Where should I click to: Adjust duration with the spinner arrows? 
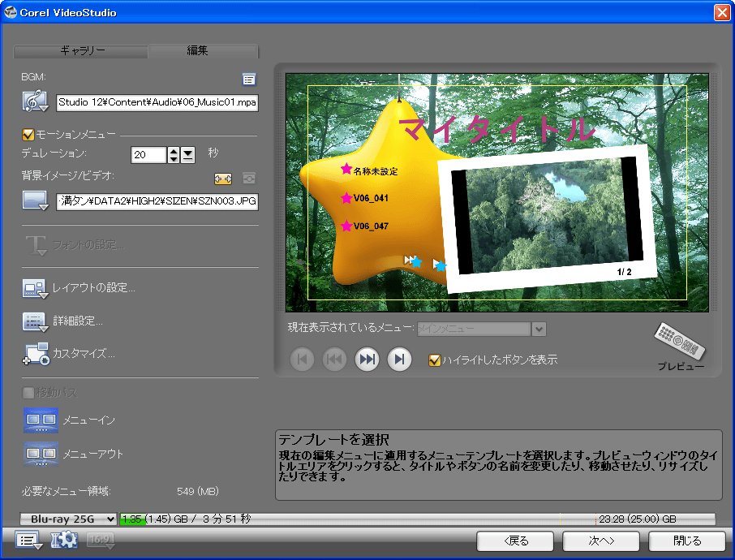click(174, 155)
